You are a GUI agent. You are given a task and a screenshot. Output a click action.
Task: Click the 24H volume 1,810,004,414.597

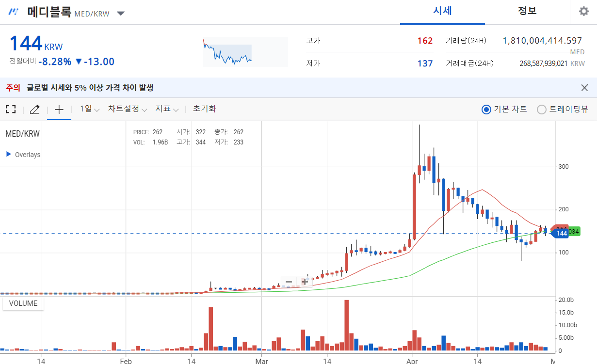pos(542,41)
